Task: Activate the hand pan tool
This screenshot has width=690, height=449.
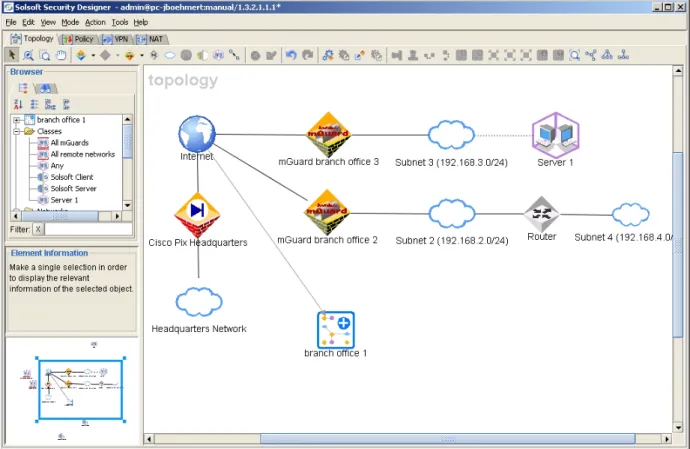Action: 61,55
